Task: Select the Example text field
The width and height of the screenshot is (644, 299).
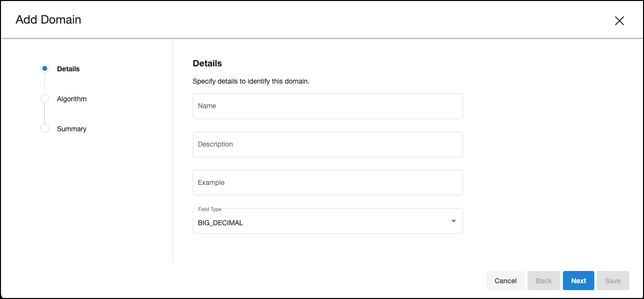Action: 327,182
